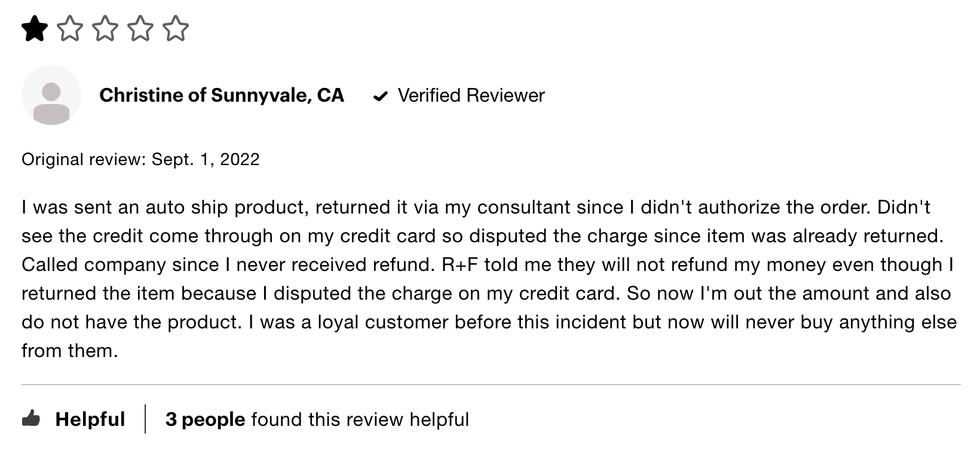Click the Verified Reviewer checkmark icon
The image size is (980, 451).
coord(380,96)
